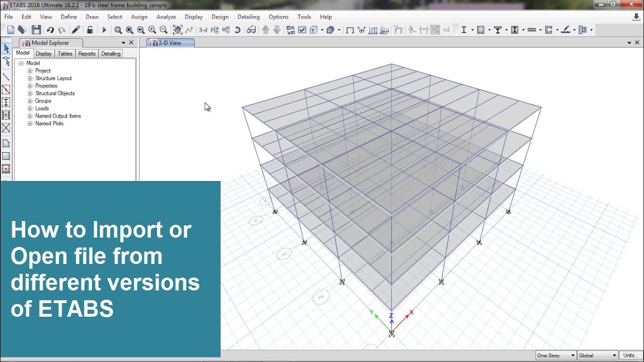Create a new model with the New icon
This screenshot has height=362, width=644.
11,30
